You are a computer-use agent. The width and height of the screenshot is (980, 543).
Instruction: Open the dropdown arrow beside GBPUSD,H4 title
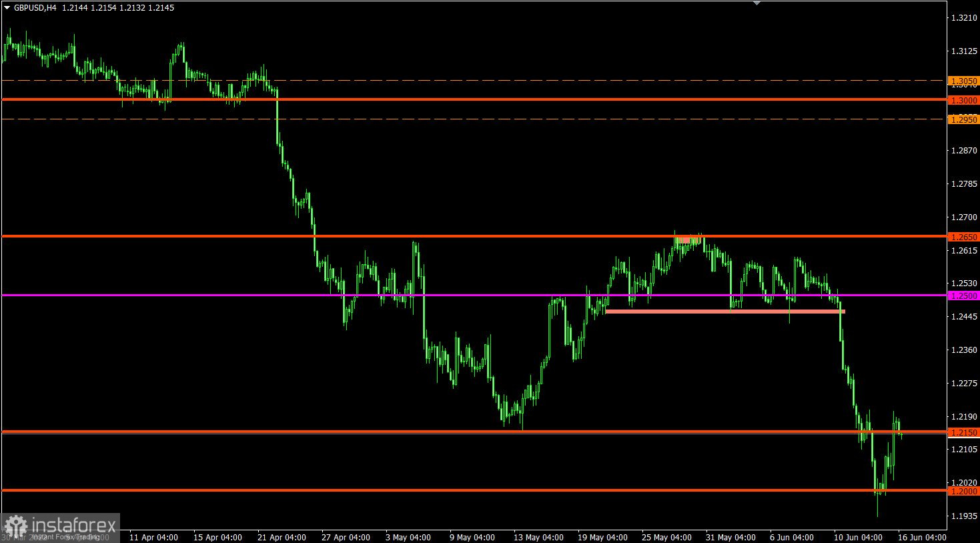pyautogui.click(x=7, y=8)
